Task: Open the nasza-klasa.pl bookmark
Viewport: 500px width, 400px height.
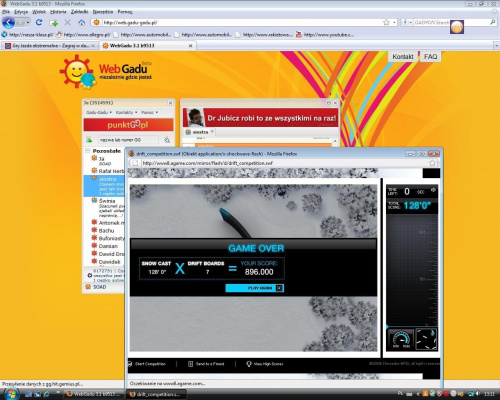Action: tap(28, 34)
